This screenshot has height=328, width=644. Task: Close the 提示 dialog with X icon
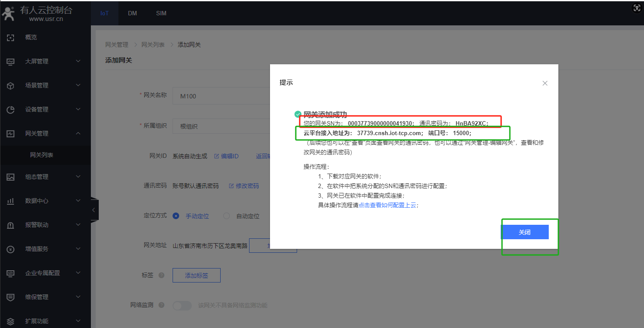pos(545,83)
